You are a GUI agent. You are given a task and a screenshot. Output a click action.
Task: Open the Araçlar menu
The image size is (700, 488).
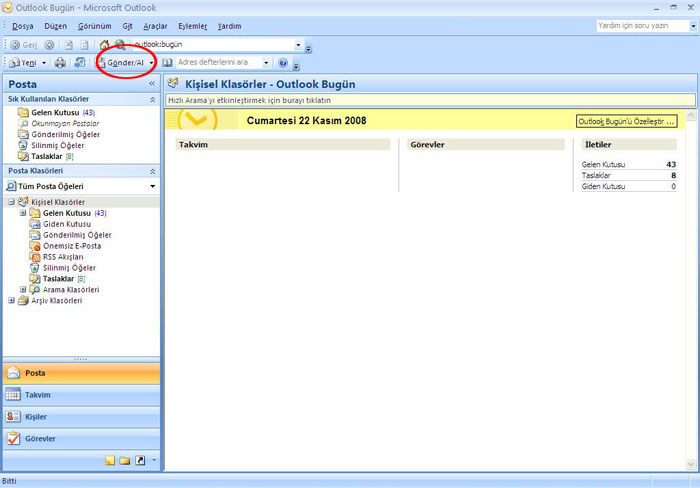(155, 26)
